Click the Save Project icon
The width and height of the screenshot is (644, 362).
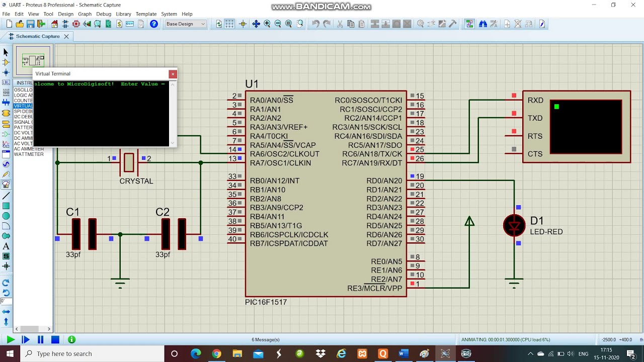click(x=30, y=24)
